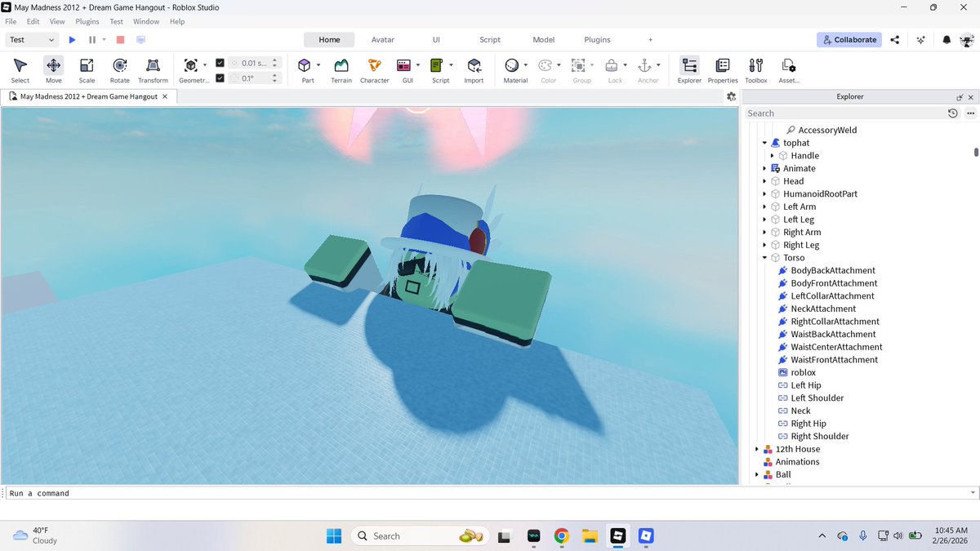
Task: Open the Character tool
Action: 374,70
